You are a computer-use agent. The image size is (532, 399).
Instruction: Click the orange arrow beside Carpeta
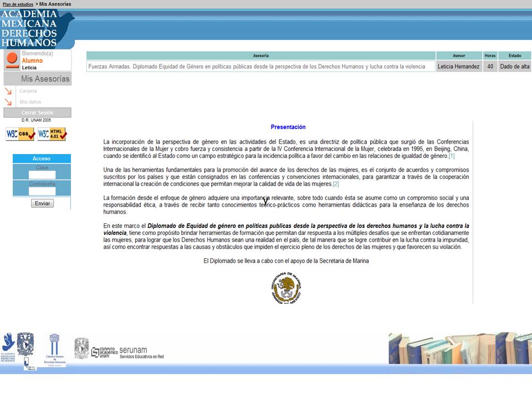point(8,91)
